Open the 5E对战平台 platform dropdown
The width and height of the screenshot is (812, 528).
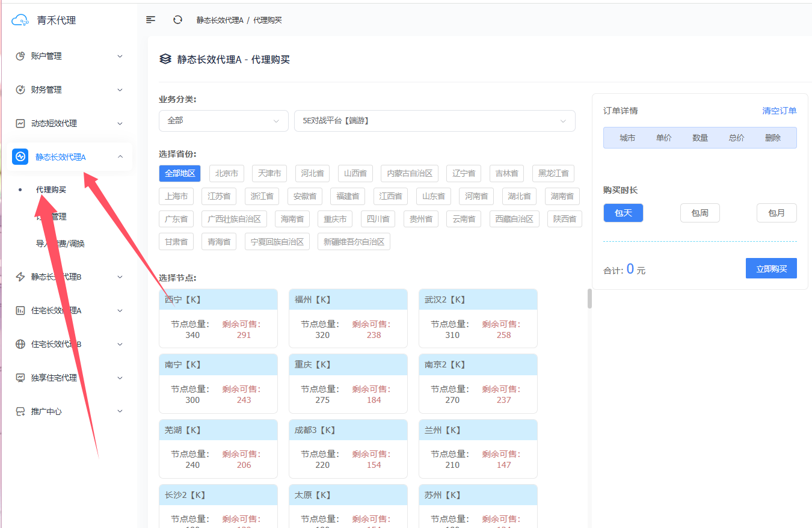coord(434,121)
